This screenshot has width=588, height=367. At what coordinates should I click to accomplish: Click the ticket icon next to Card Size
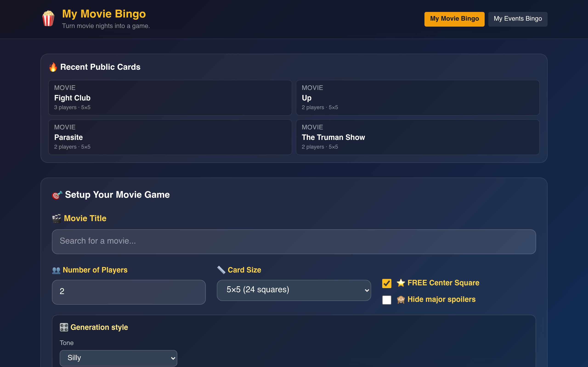pyautogui.click(x=221, y=270)
